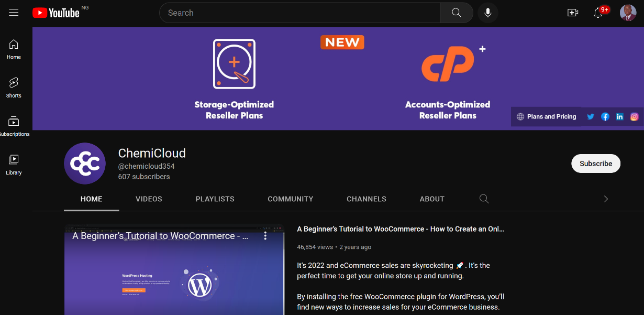Open Subscriptions in sidebar
Screen dimensions: 644x315
pos(14,126)
